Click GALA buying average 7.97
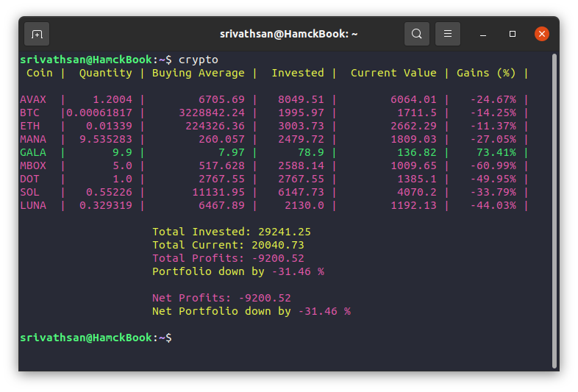The image size is (578, 392). pyautogui.click(x=232, y=153)
